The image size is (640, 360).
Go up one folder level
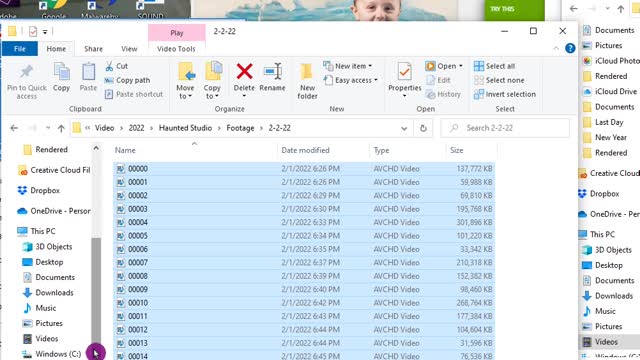point(61,128)
